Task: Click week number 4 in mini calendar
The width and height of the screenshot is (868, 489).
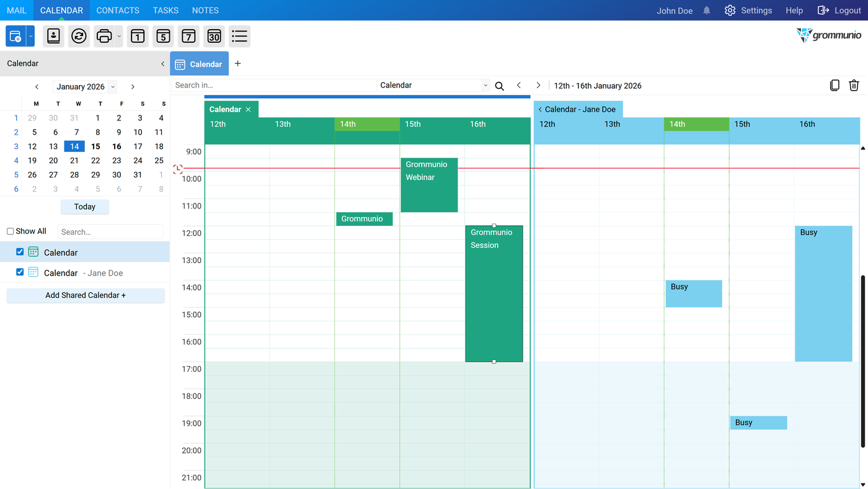Action: click(x=16, y=160)
